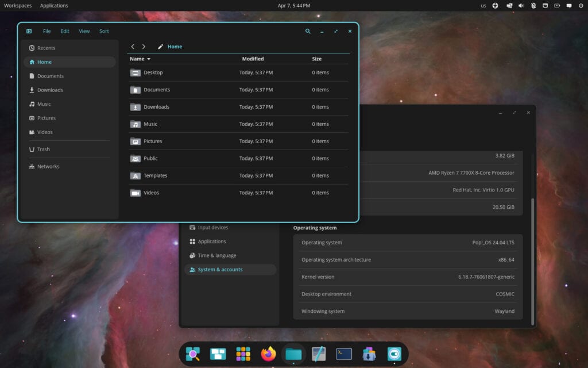Click the grid view icon beside File menu

(x=29, y=31)
